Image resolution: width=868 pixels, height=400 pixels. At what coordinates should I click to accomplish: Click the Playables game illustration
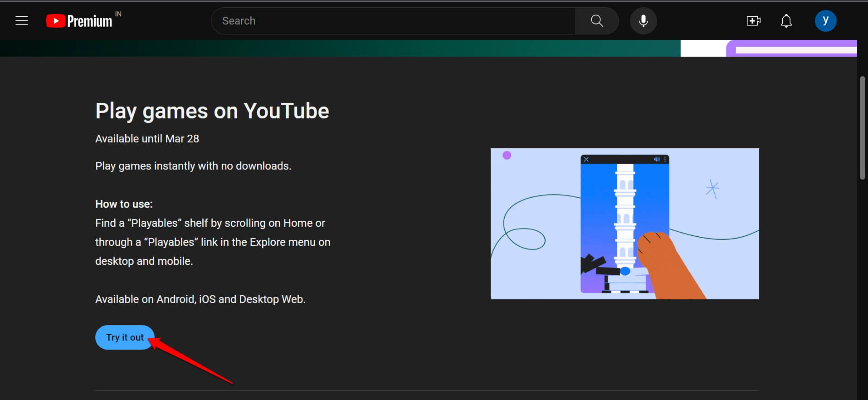tap(624, 224)
